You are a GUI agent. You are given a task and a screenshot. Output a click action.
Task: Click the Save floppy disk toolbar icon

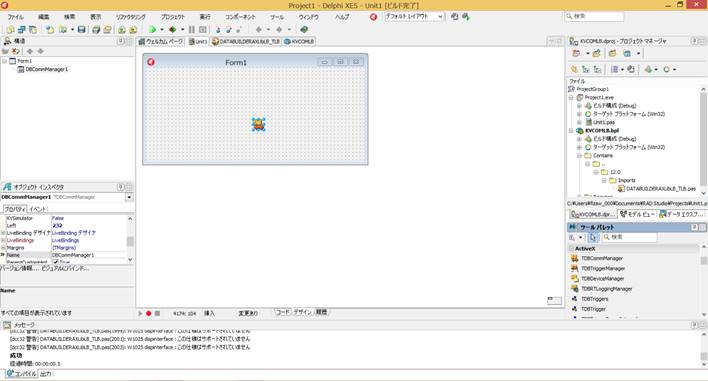pos(81,29)
